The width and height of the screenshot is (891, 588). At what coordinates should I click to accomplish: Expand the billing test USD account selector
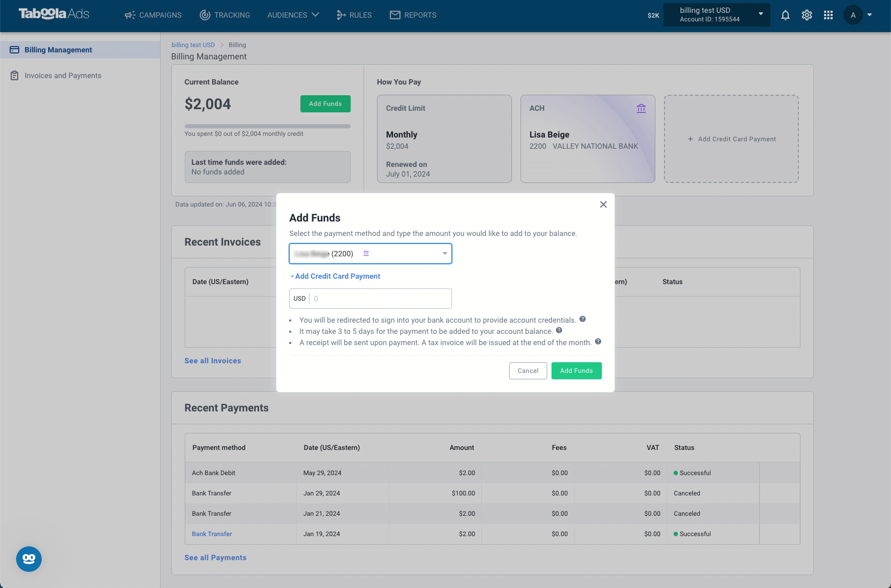click(717, 15)
